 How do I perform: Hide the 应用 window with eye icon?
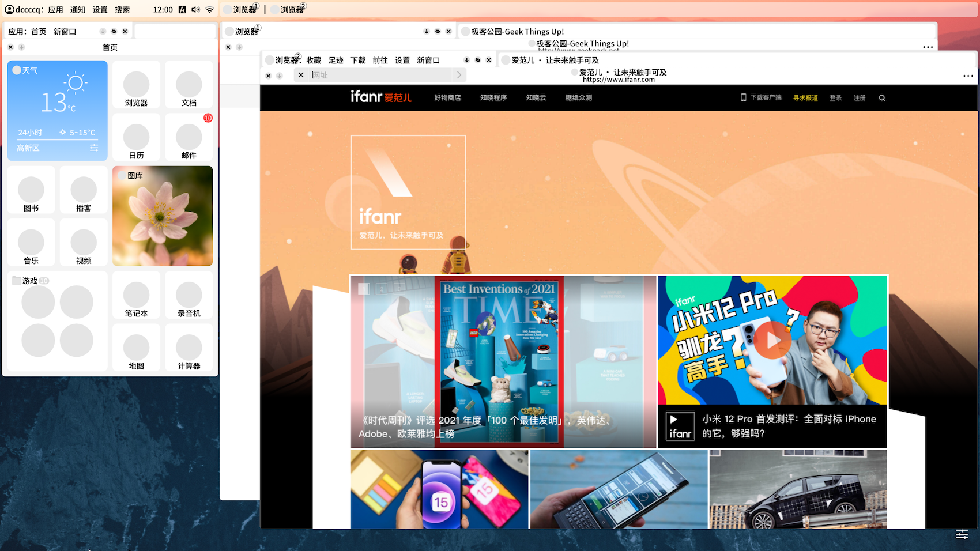(114, 31)
